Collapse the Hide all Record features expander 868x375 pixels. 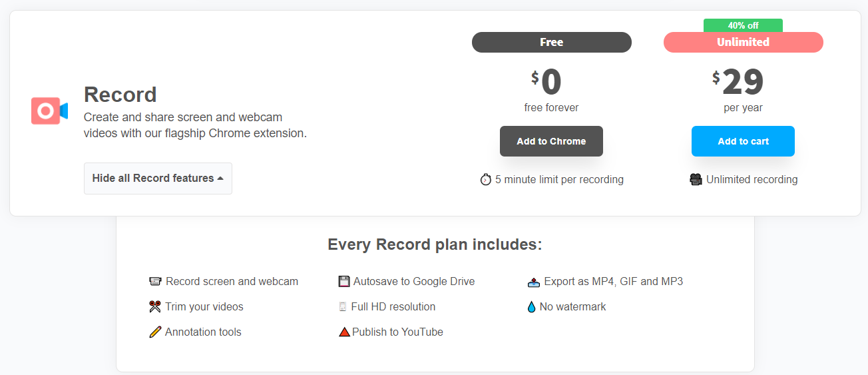[158, 179]
